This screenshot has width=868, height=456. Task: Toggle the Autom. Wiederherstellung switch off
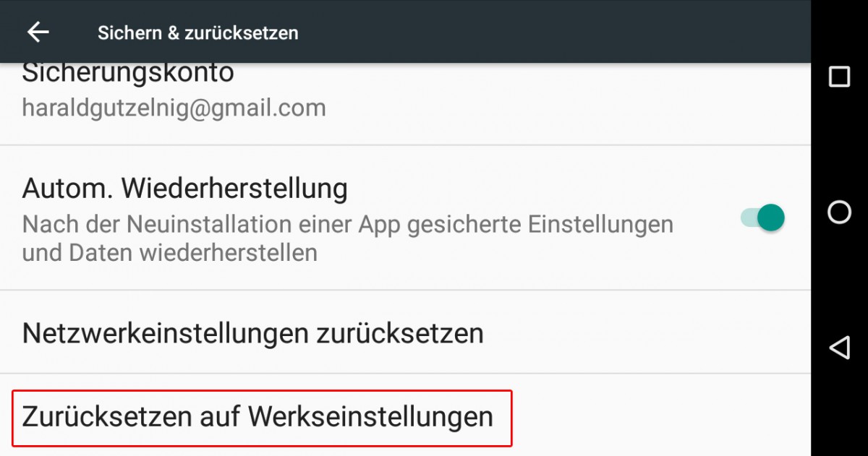(762, 217)
